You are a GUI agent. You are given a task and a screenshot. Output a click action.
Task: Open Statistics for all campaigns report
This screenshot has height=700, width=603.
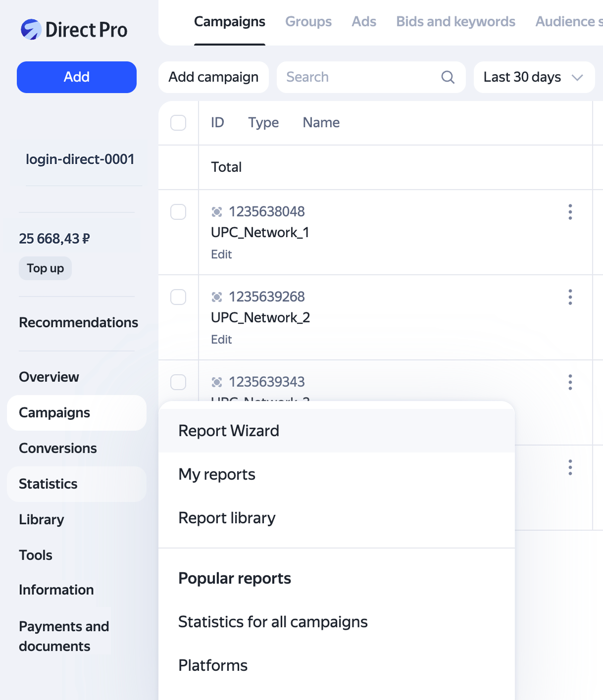click(x=337, y=622)
